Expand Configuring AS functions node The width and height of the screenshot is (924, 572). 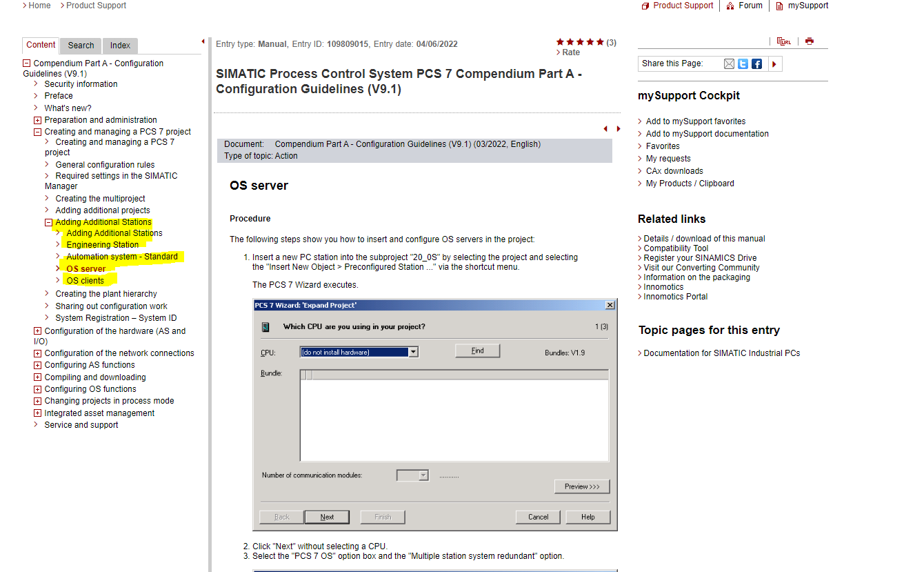point(38,365)
